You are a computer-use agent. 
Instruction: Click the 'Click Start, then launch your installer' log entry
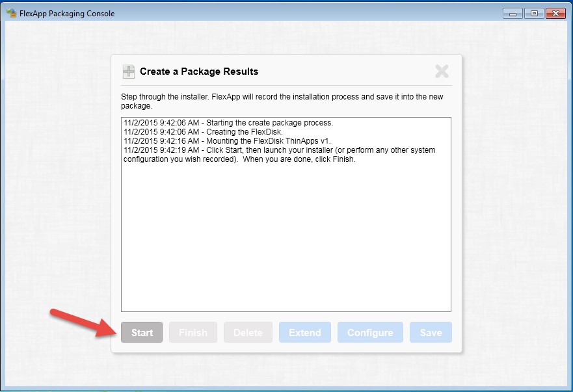point(279,155)
